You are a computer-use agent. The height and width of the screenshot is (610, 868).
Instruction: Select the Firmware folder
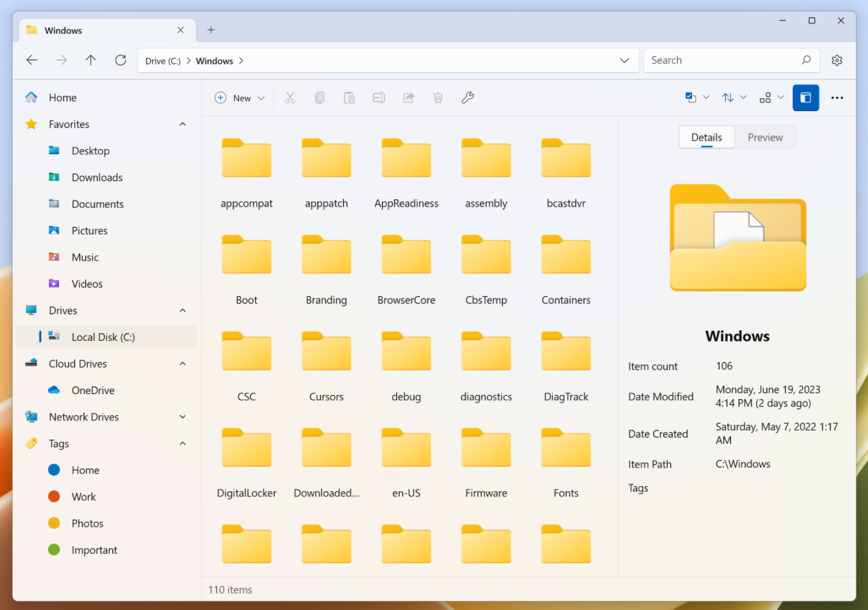tap(486, 463)
